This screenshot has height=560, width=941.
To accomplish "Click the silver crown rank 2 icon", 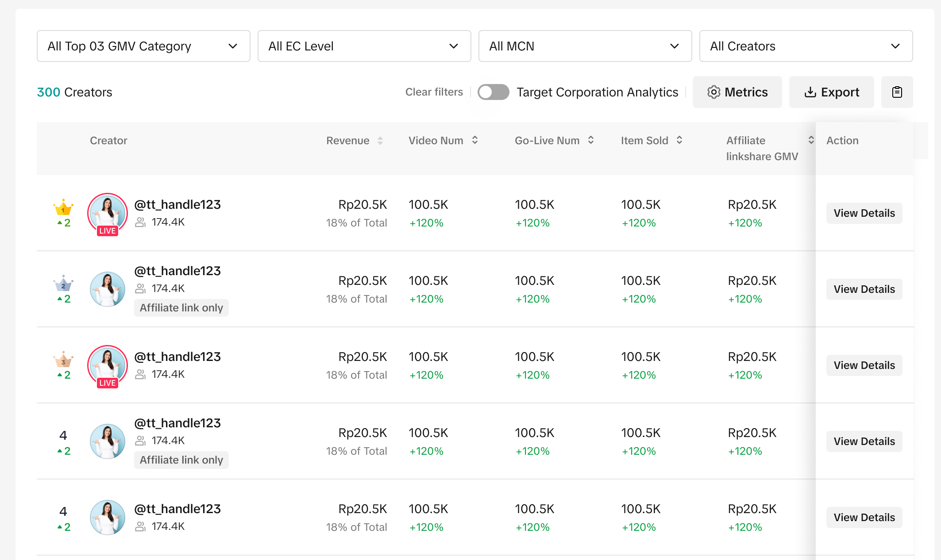I will (x=63, y=284).
